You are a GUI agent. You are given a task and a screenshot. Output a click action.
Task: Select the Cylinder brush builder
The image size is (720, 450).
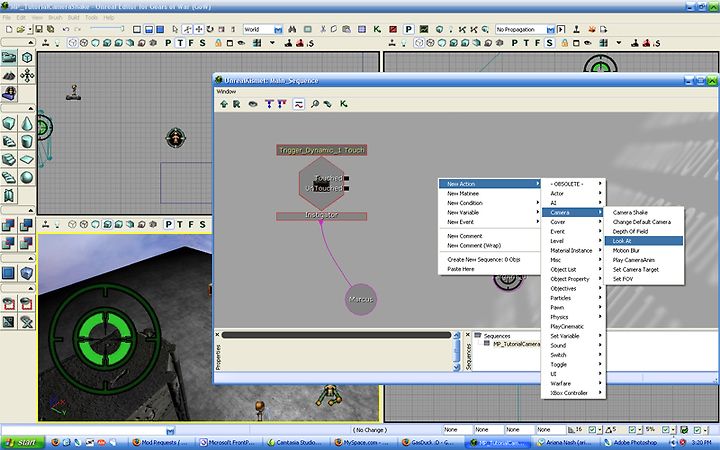click(x=27, y=141)
